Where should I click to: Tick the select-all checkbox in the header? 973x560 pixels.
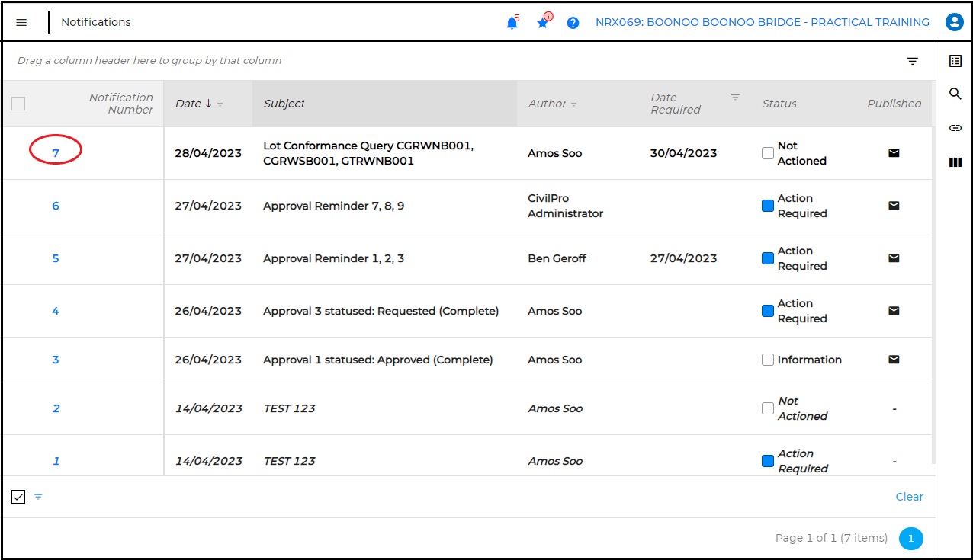[x=18, y=104]
